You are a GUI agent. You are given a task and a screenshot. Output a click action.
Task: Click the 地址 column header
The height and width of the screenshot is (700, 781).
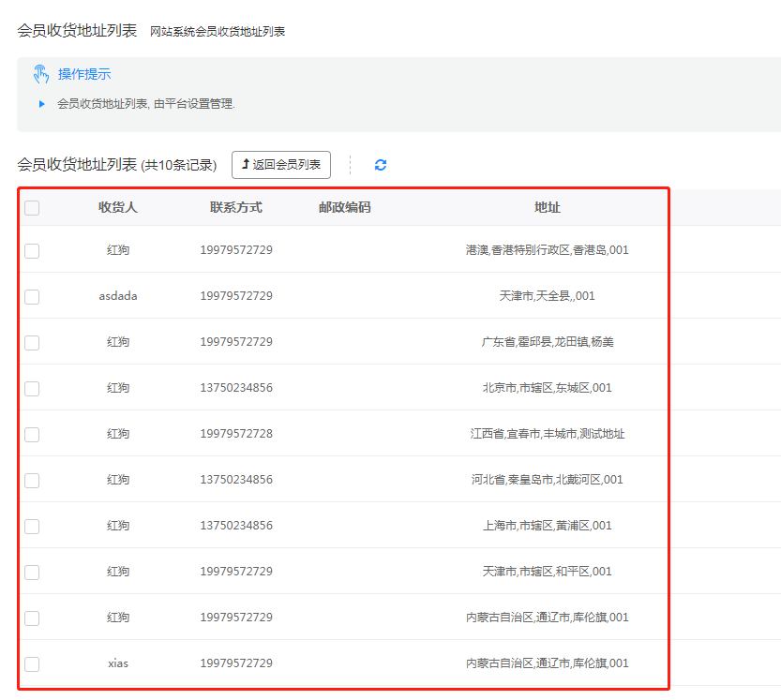coord(548,207)
